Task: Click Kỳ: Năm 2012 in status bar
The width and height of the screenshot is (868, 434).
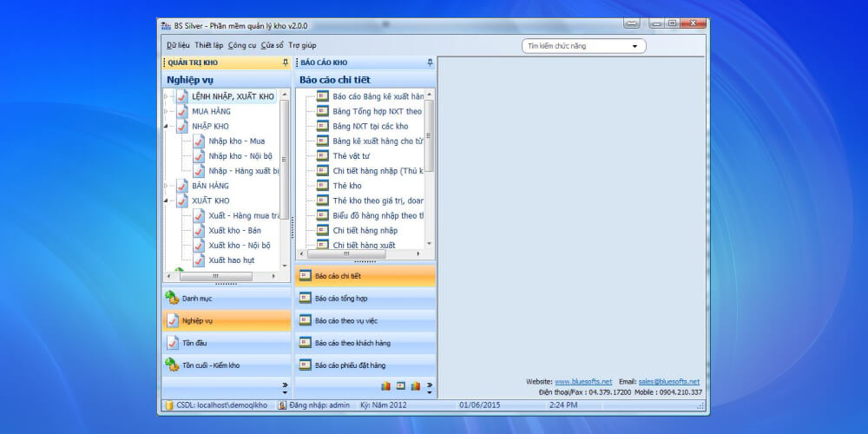Action: click(x=383, y=405)
